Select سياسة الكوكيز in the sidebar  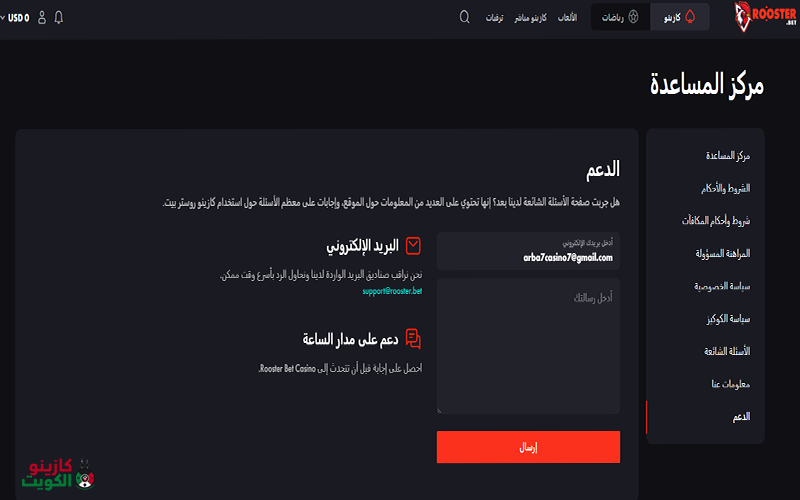(728, 319)
